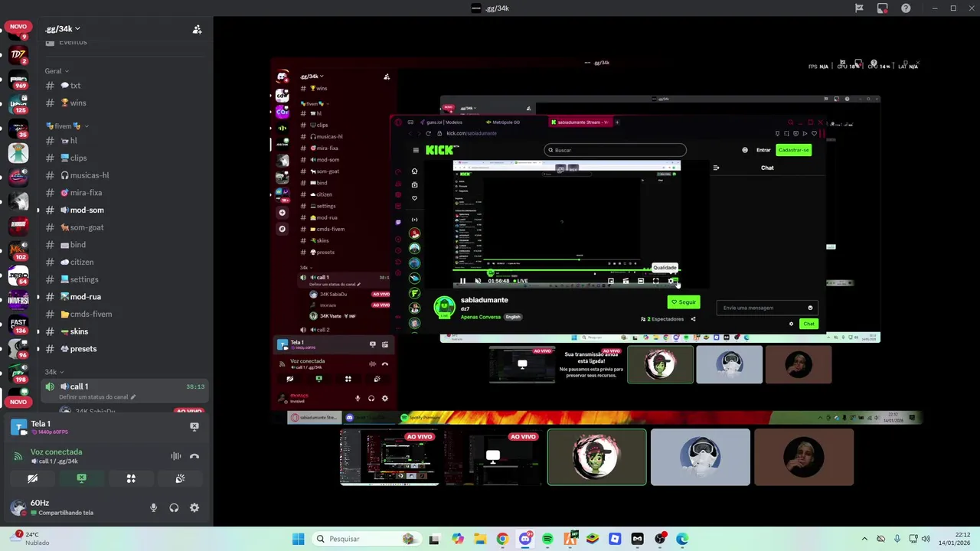The width and height of the screenshot is (980, 551).
Task: Select the blonde avatar participant tile
Action: click(803, 457)
